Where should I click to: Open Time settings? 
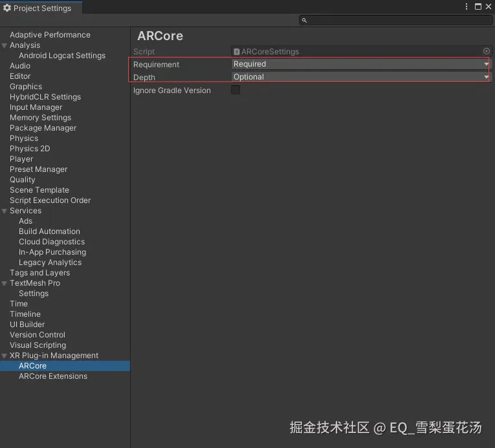18,304
